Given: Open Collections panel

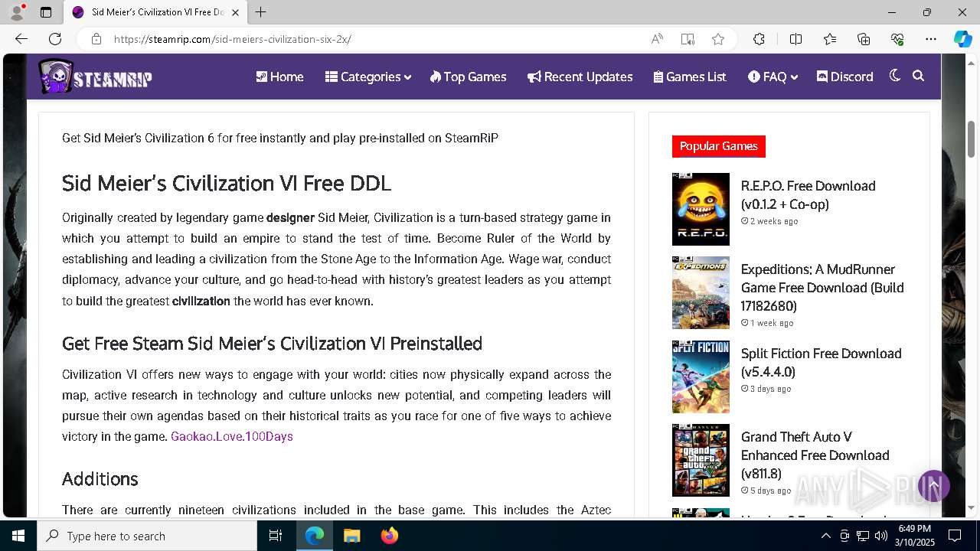Looking at the screenshot, I should point(864,39).
